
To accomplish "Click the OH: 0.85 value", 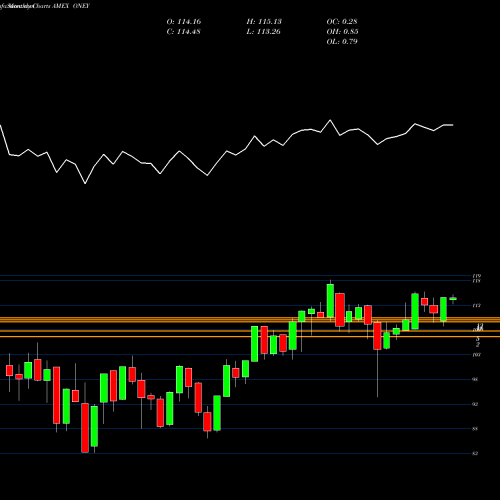I will (x=342, y=32).
